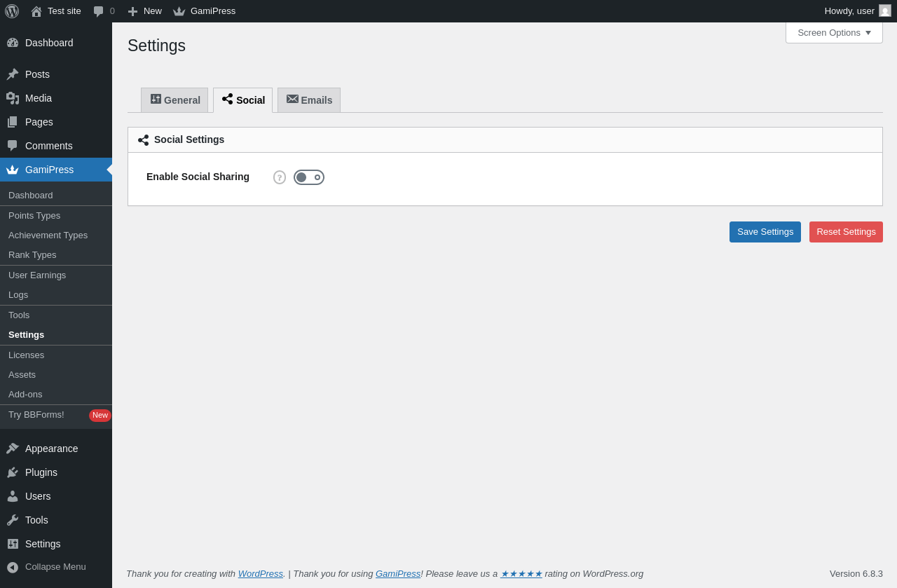The height and width of the screenshot is (588, 897).
Task: Click the Appearance paintbrush icon
Action: click(x=13, y=449)
